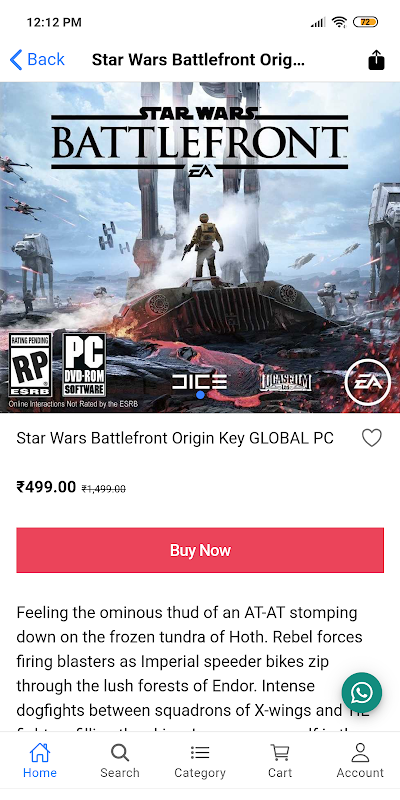Tap the strikethrough ₹1,499.00 original price
400x800 pixels.
coord(104,489)
